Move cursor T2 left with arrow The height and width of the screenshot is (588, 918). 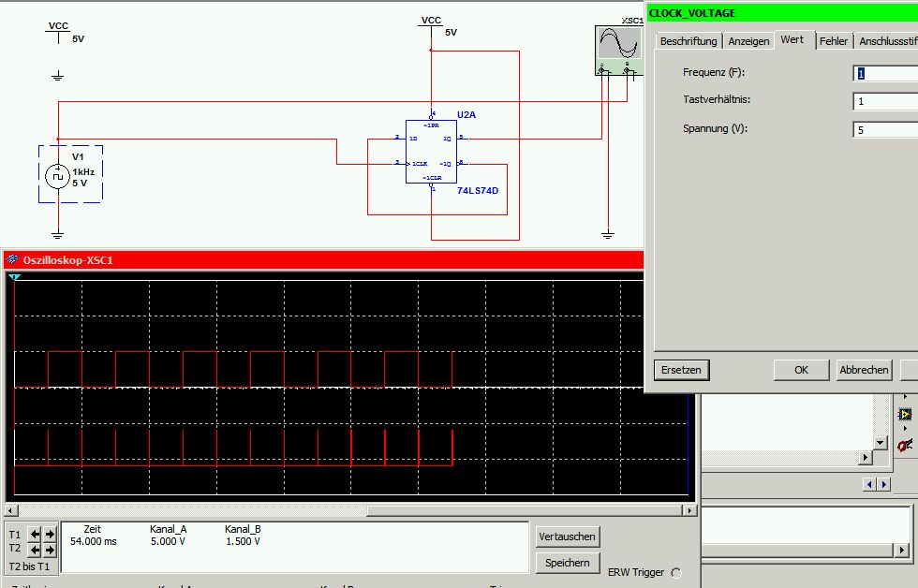[36, 550]
